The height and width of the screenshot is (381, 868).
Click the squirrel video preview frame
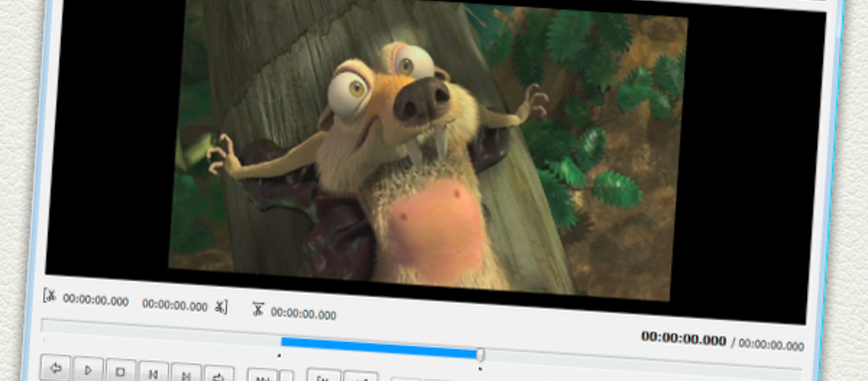click(x=428, y=149)
